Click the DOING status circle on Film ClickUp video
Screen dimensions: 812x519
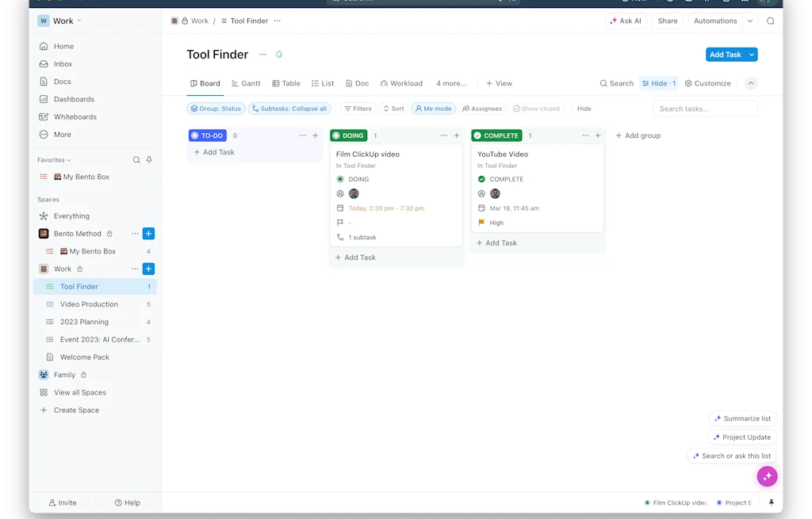click(x=340, y=179)
